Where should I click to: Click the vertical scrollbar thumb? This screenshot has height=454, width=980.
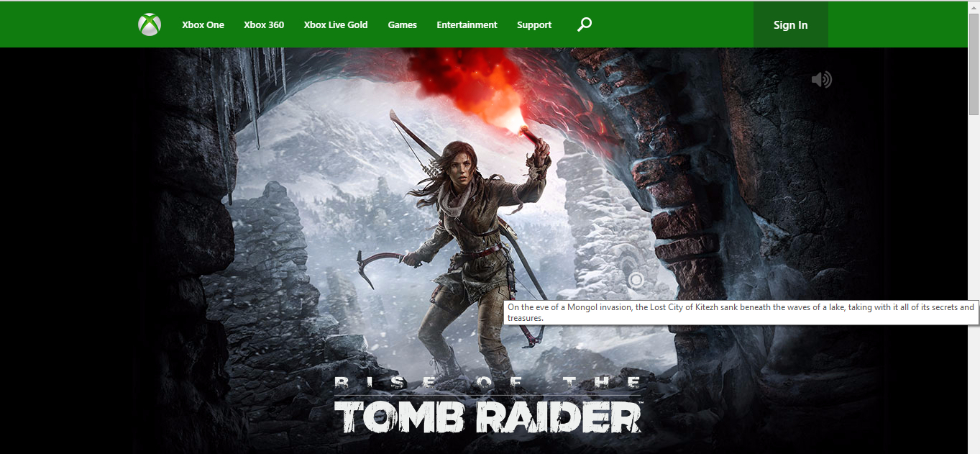974,65
